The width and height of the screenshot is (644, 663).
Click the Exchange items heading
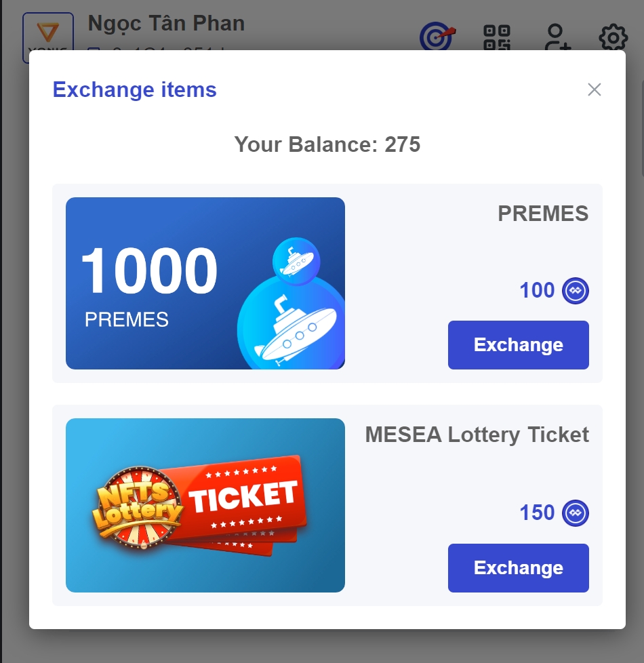(x=135, y=89)
